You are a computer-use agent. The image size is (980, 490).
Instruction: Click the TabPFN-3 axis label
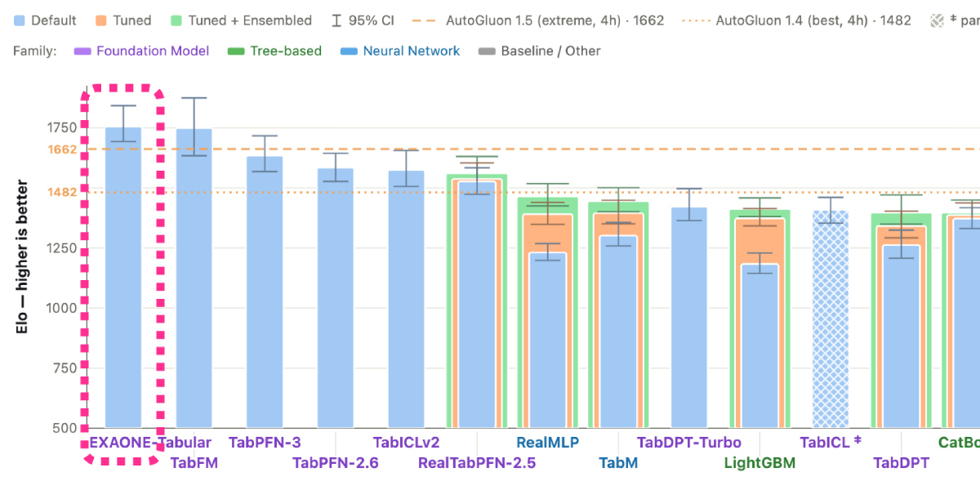pos(265,443)
